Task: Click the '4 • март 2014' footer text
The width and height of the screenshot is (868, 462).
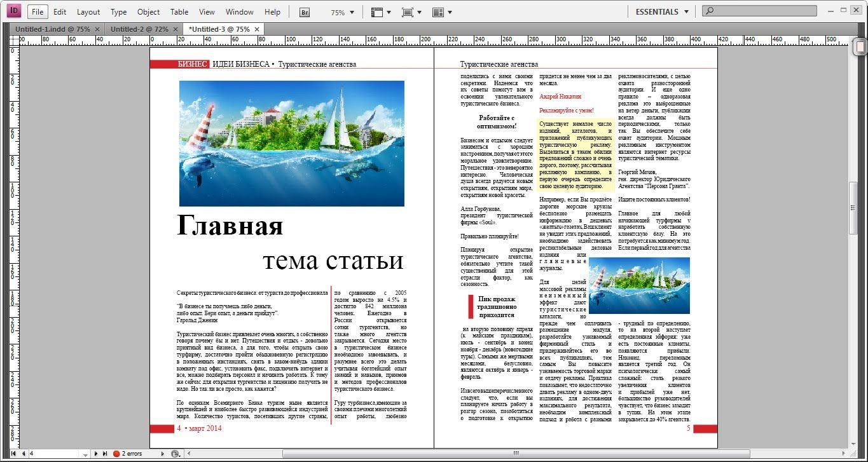Action: coord(199,428)
